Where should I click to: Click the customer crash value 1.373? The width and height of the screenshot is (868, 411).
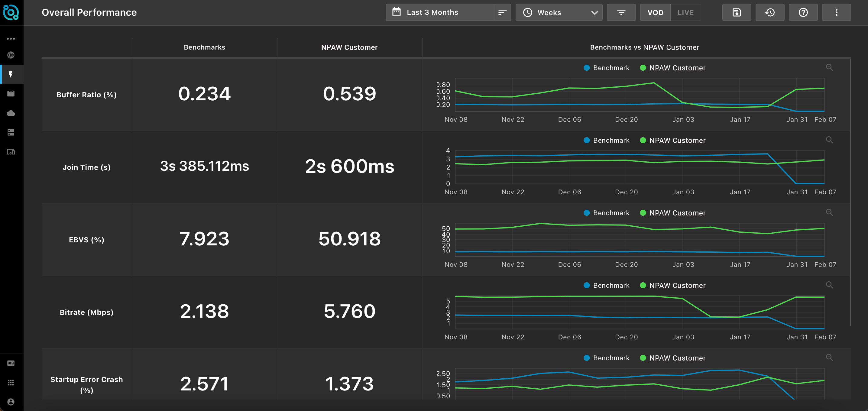click(x=349, y=384)
